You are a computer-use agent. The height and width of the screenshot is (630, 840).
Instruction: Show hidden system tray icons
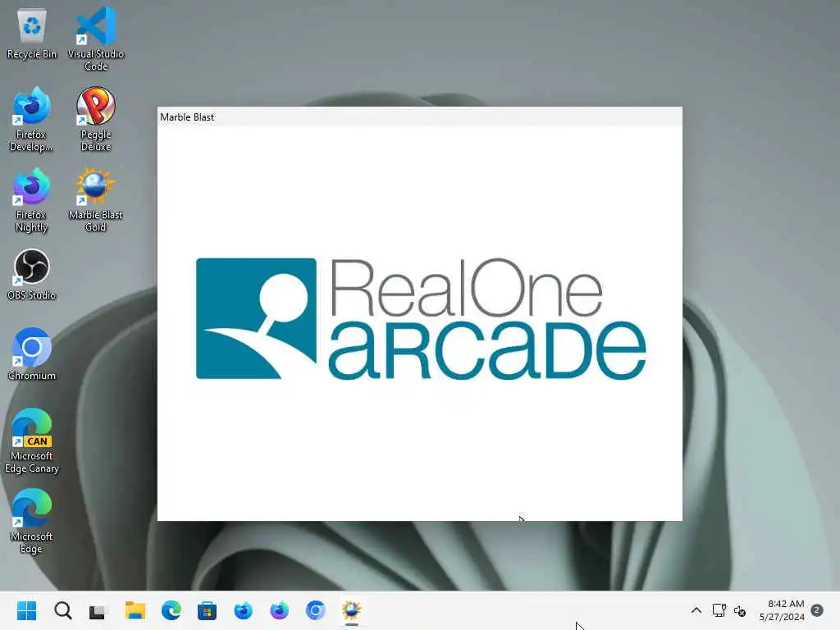(696, 610)
